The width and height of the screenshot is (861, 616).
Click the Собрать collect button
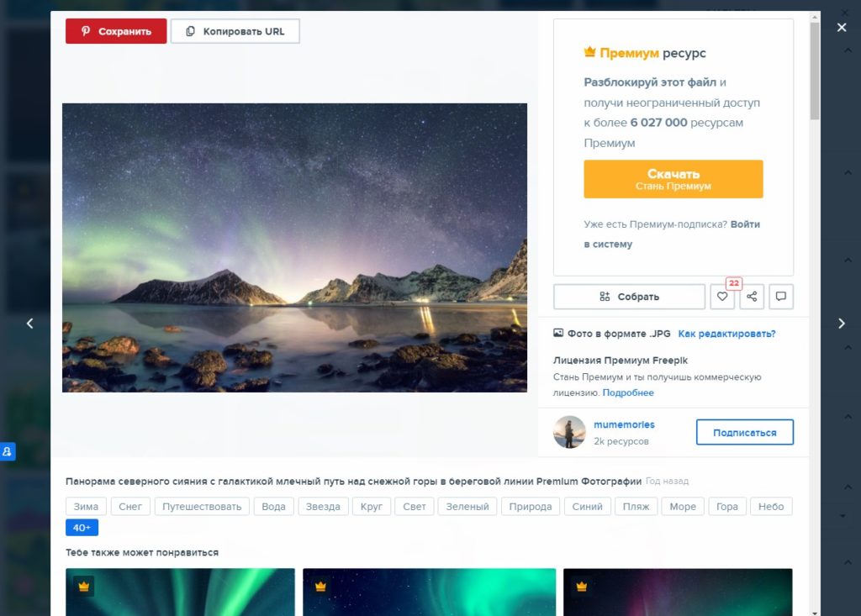click(x=629, y=297)
